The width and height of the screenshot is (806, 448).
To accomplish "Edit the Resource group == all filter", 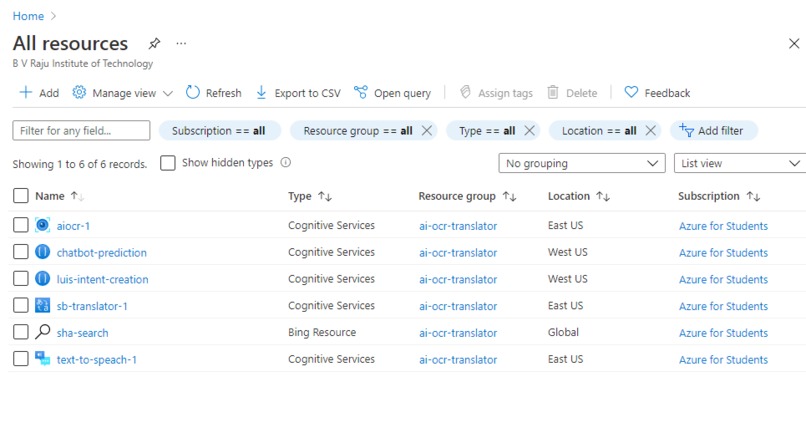I will click(x=358, y=130).
